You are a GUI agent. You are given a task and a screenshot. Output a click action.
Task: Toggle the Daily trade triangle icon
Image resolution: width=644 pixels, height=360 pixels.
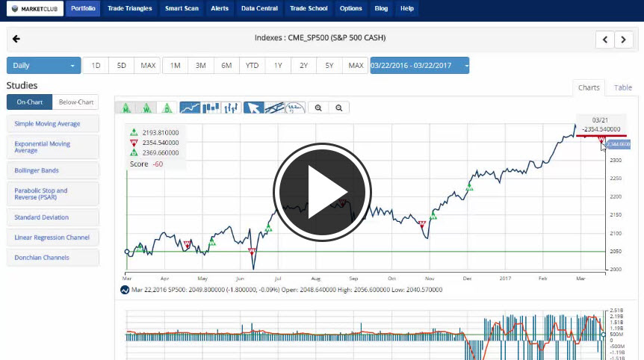pos(167,108)
